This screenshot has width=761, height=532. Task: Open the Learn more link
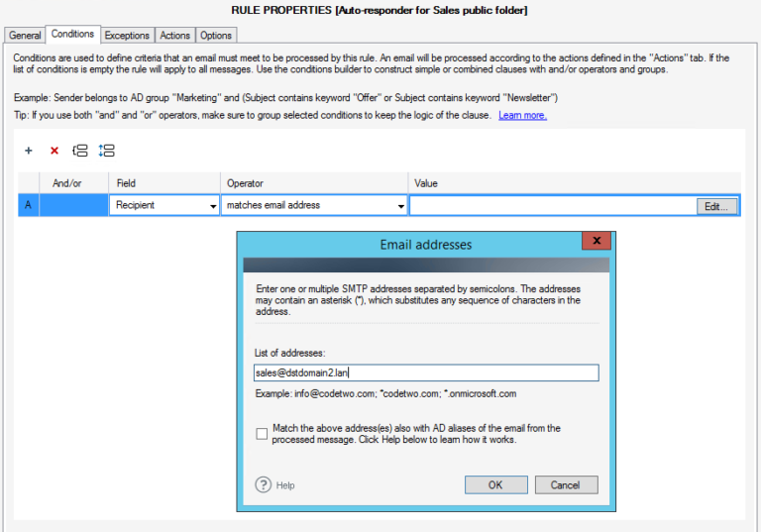[x=522, y=116]
